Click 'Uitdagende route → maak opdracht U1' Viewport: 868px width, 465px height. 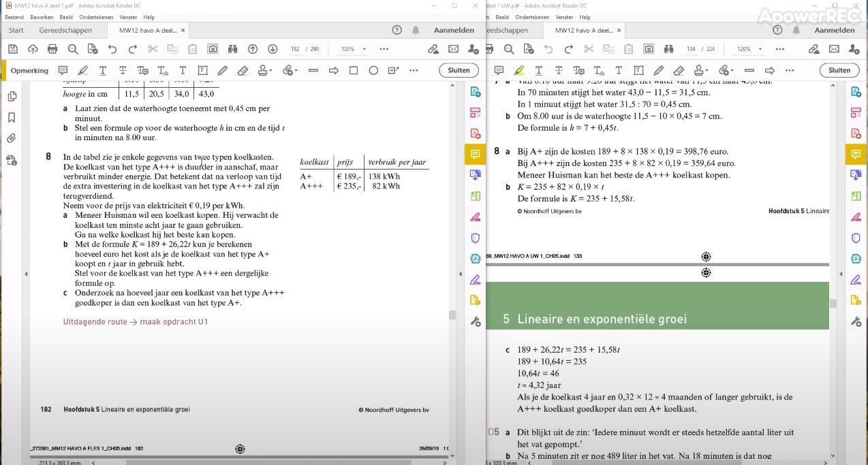(136, 321)
